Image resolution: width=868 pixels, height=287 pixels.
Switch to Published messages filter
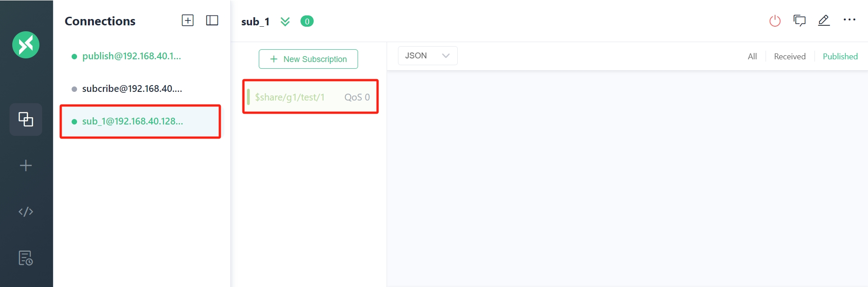pos(840,57)
